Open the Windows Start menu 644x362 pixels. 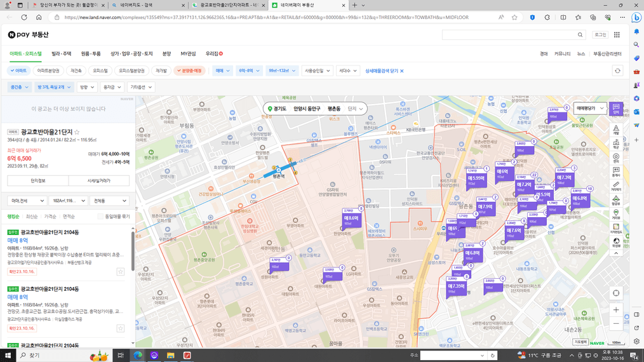tap(8, 356)
